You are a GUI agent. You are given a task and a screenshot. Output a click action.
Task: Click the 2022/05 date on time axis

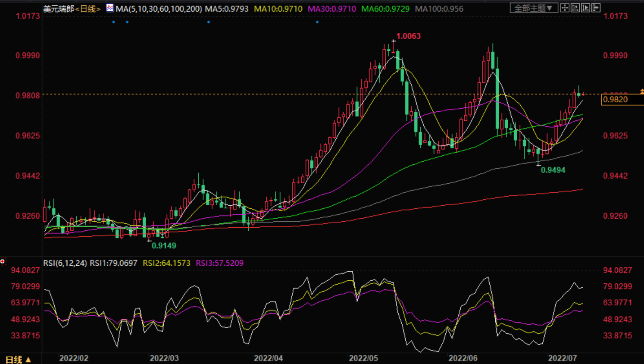[363, 358]
